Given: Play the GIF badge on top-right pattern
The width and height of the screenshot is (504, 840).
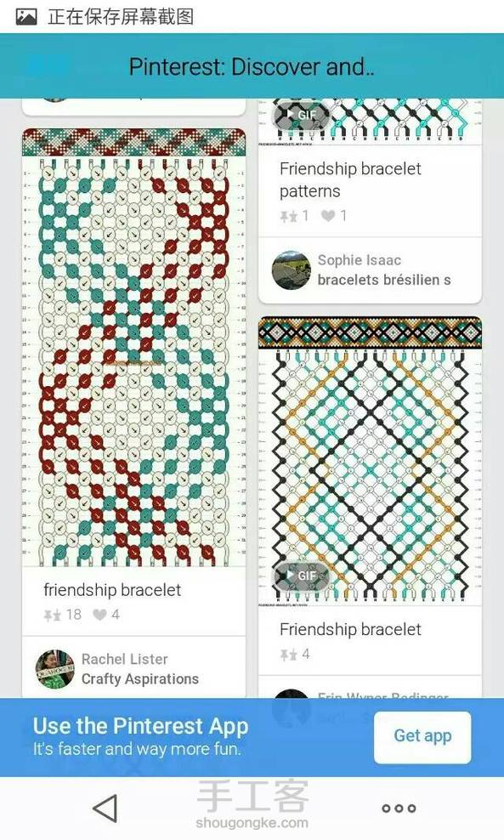Looking at the screenshot, I should [x=302, y=115].
